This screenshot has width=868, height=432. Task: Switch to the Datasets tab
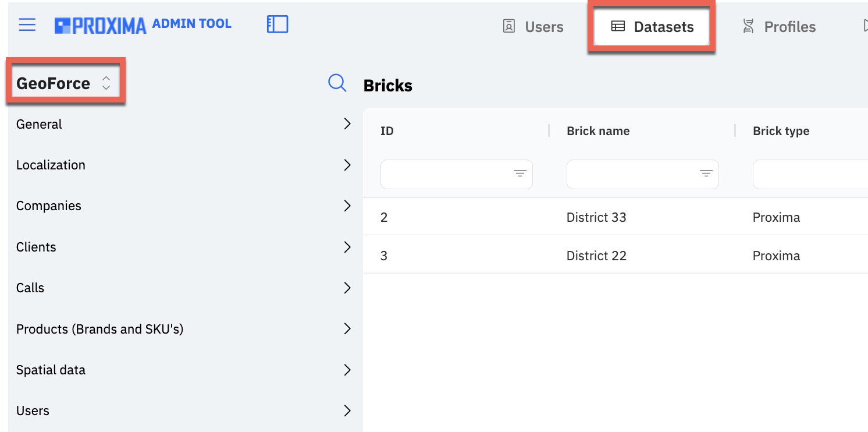(652, 27)
